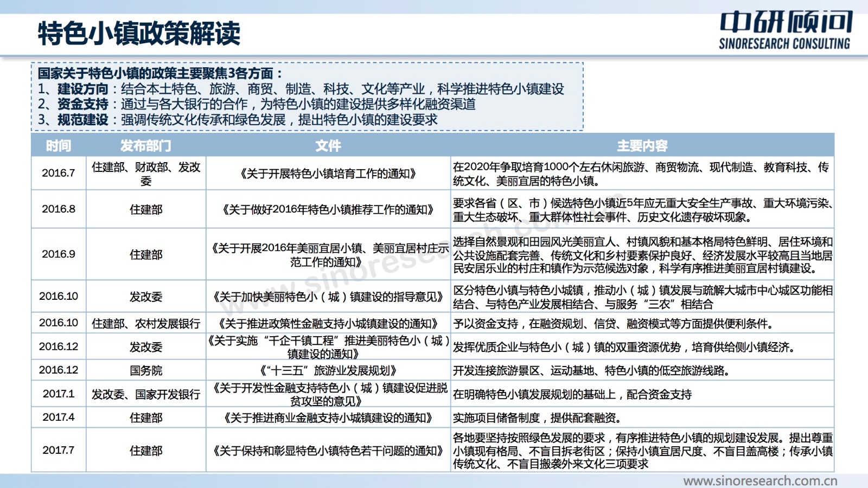Click the 在2020年争取培育1000个 content cell
This screenshot has height=488, width=868.
[x=642, y=174]
